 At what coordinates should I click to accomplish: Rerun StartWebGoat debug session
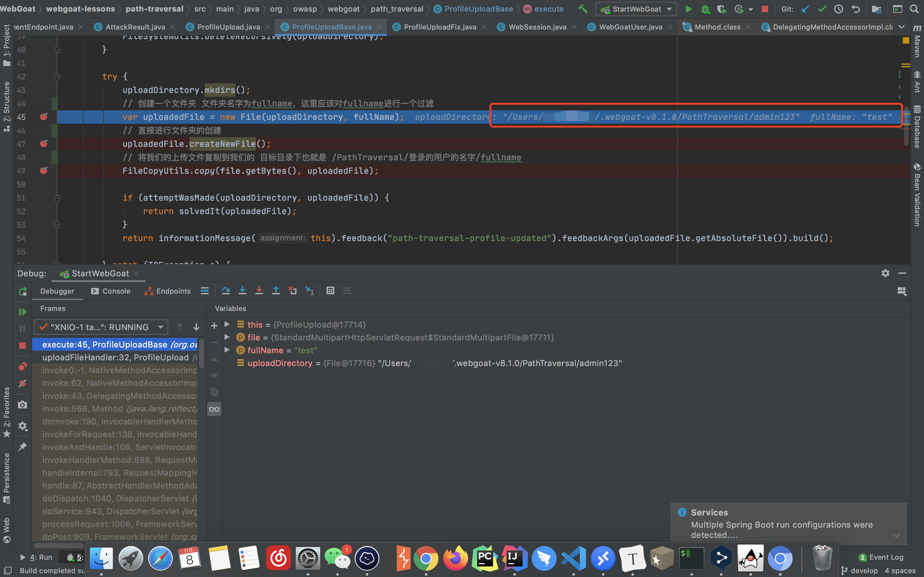click(22, 292)
